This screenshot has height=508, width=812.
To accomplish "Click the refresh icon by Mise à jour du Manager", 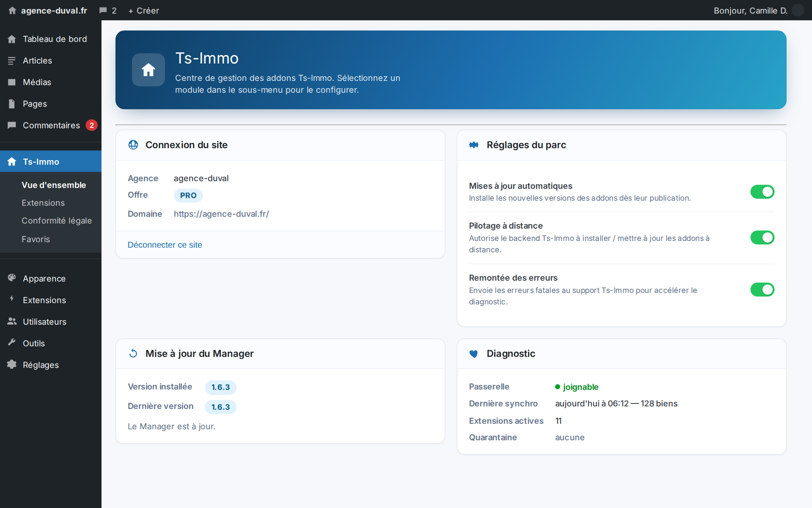I will (x=133, y=353).
